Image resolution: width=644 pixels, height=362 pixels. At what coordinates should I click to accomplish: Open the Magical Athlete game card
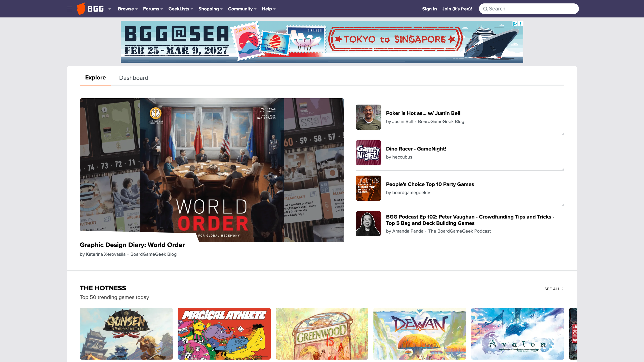point(224,334)
